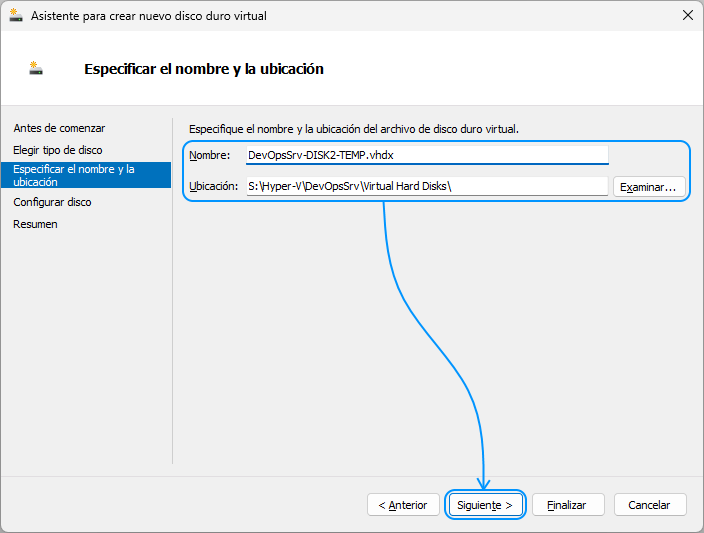Select Especificar el nombre y la ubicación step
Screen dimensions: 704x533
86,175
